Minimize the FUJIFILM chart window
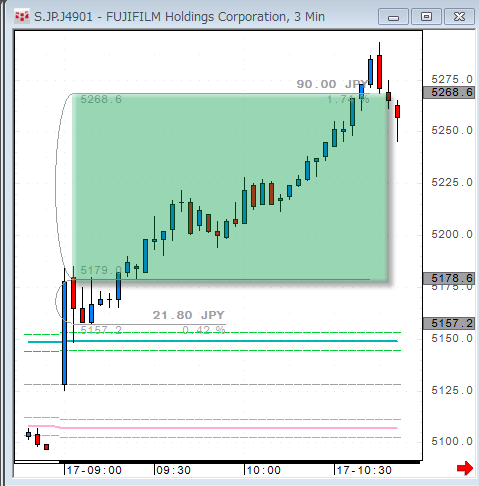The image size is (479, 486). [x=393, y=17]
